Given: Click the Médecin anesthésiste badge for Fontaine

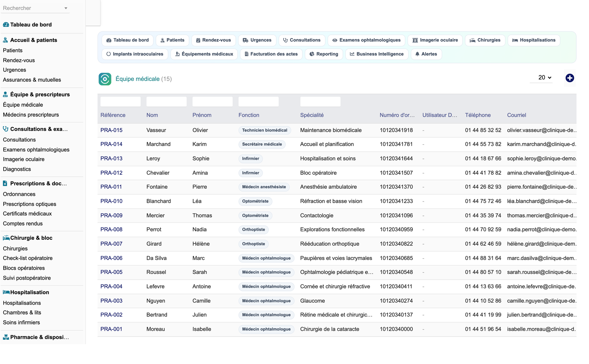Looking at the screenshot, I should [264, 187].
